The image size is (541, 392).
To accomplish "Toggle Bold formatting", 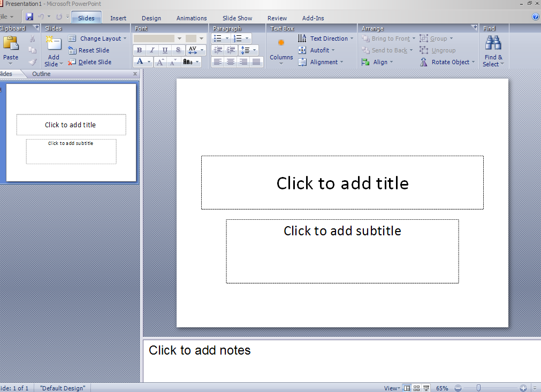I will (139, 50).
